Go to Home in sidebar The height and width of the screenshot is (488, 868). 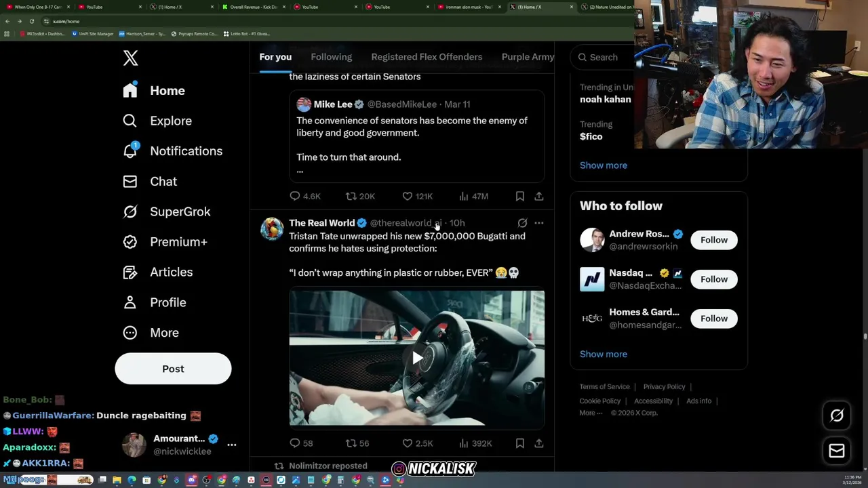(x=154, y=91)
